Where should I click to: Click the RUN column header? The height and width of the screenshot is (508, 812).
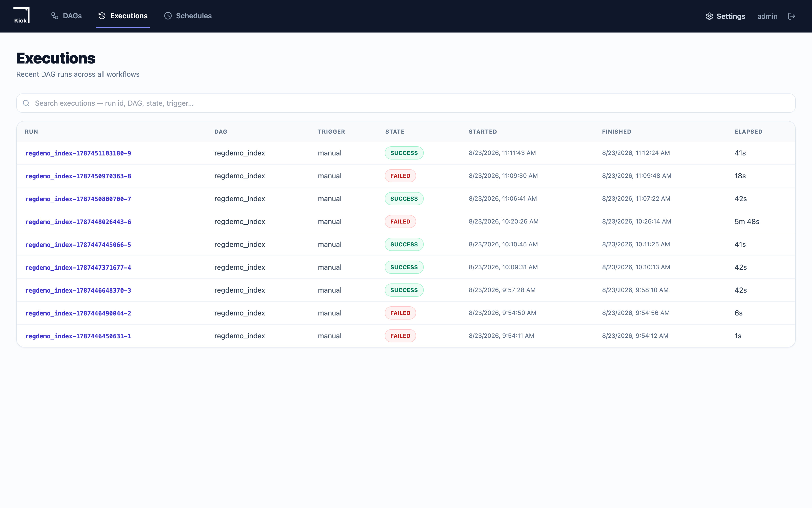31,132
